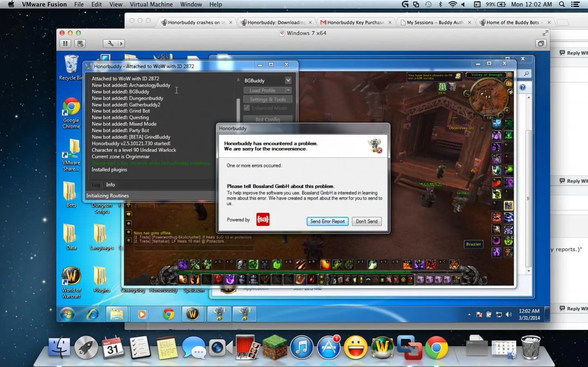Open Notification Center in the menu bar

pyautogui.click(x=575, y=4)
